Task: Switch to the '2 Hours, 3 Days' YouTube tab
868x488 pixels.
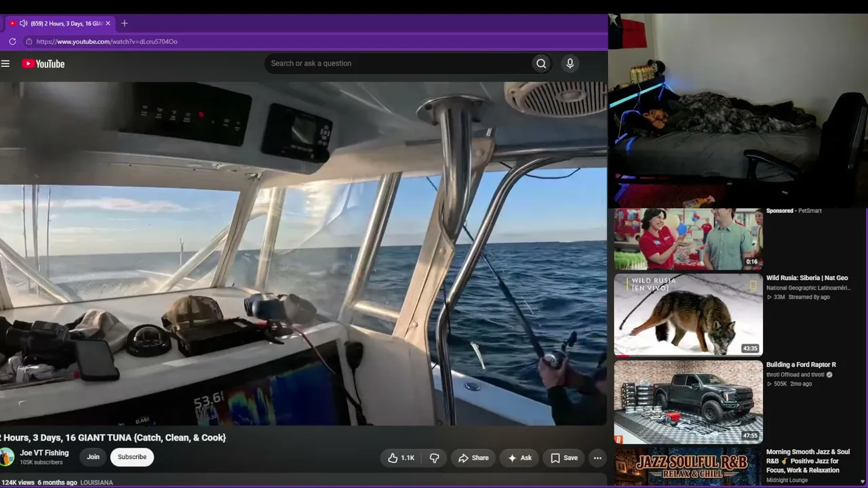Action: pyautogui.click(x=61, y=23)
